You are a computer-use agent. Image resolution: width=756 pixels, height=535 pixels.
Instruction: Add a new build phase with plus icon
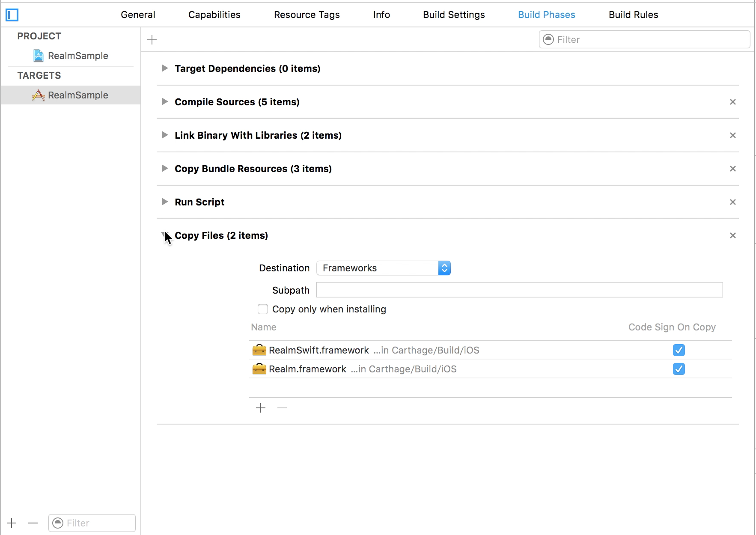152,40
